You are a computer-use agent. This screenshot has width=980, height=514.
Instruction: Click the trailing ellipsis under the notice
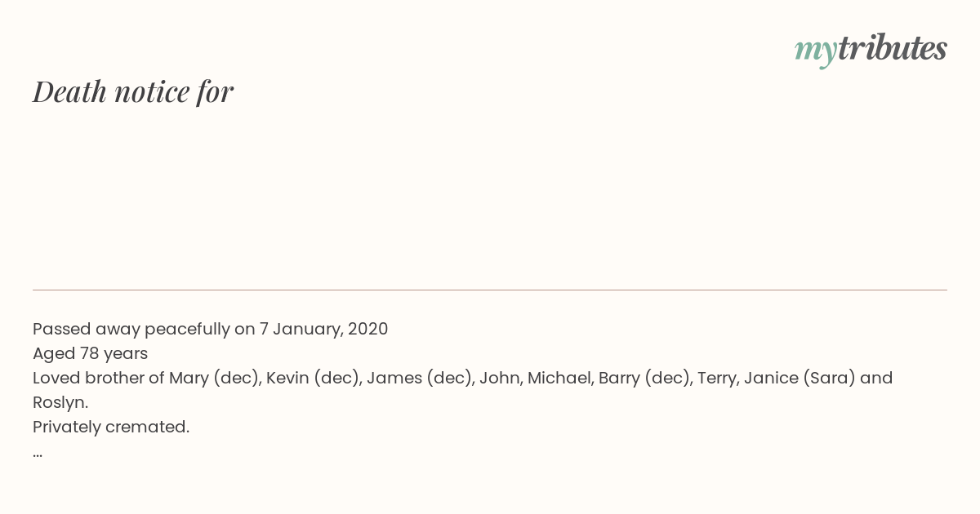(38, 454)
